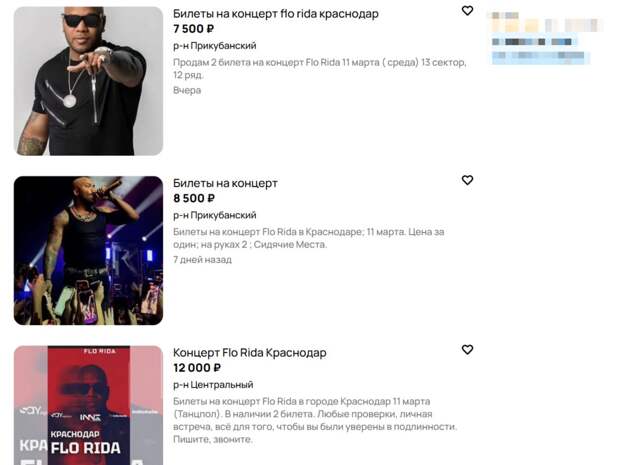Screen dimensions: 620x465
Task: Select р-н Прикубанский under 7 500 ₽ listing
Action: point(215,46)
